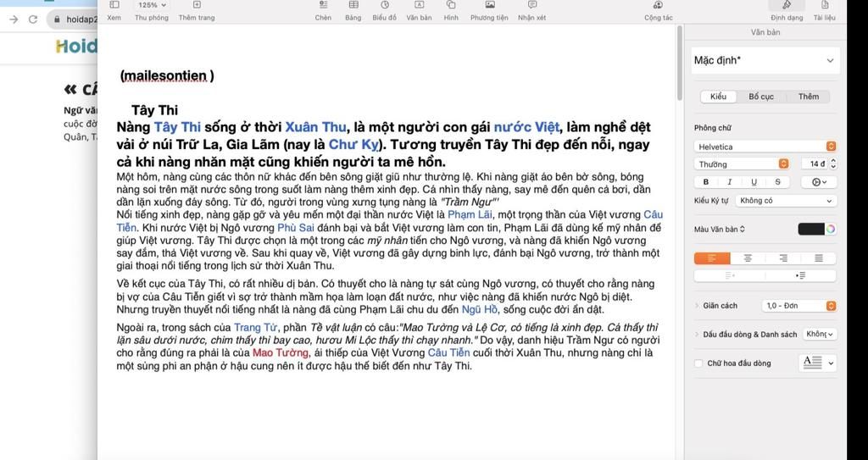Image resolution: width=868 pixels, height=460 pixels.
Task: Center align the text
Action: coord(748,258)
